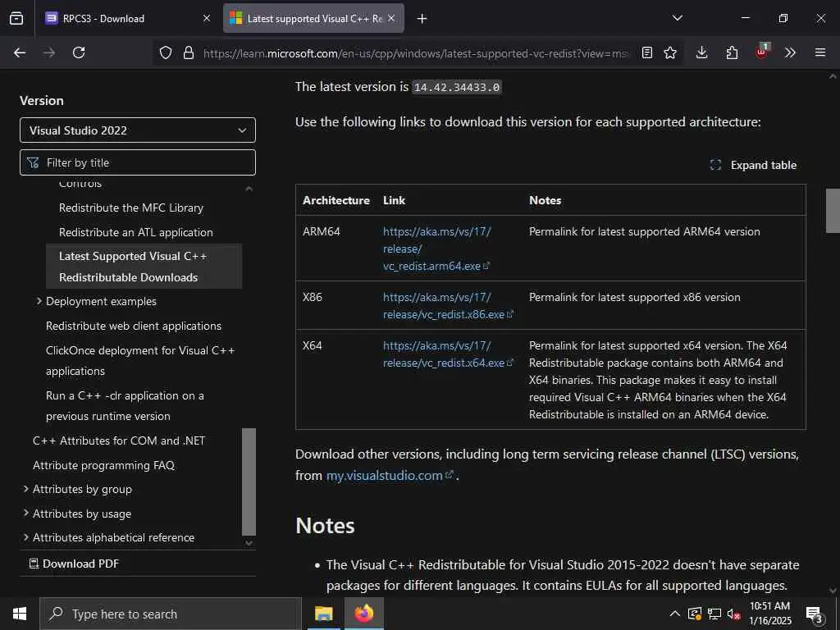Click the sidebar scroll up arrow
The width and height of the screenshot is (840, 630).
(x=249, y=189)
